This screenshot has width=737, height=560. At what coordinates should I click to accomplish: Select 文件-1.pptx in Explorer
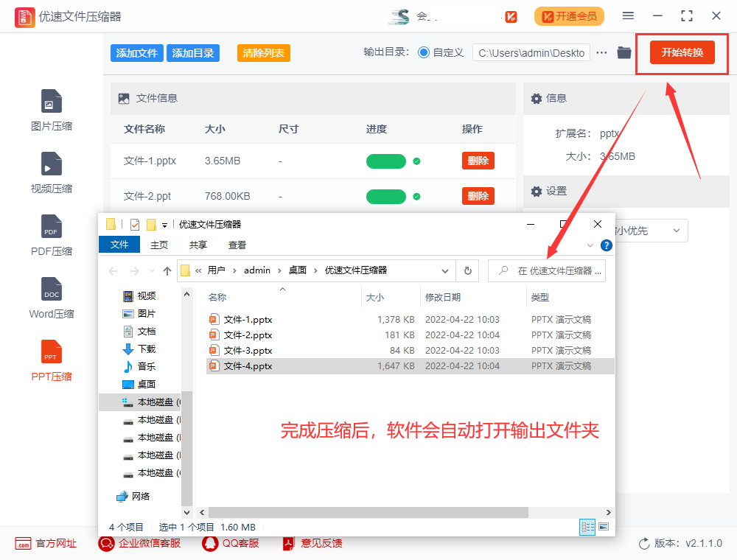[x=410, y=320]
